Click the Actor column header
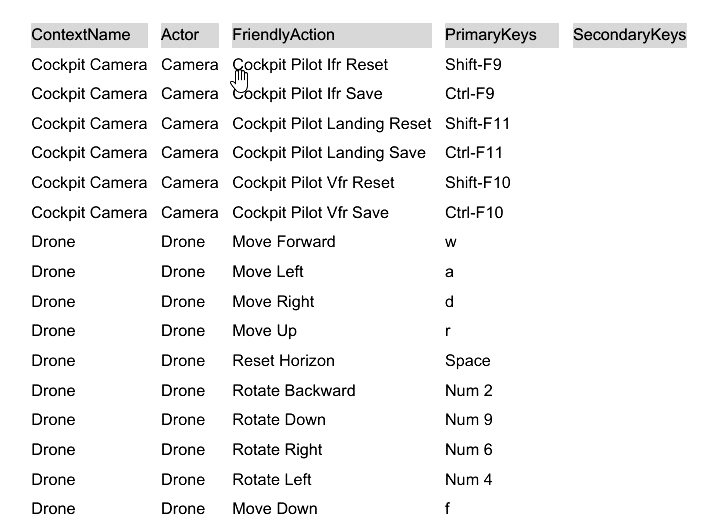The image size is (712, 529). click(x=190, y=35)
